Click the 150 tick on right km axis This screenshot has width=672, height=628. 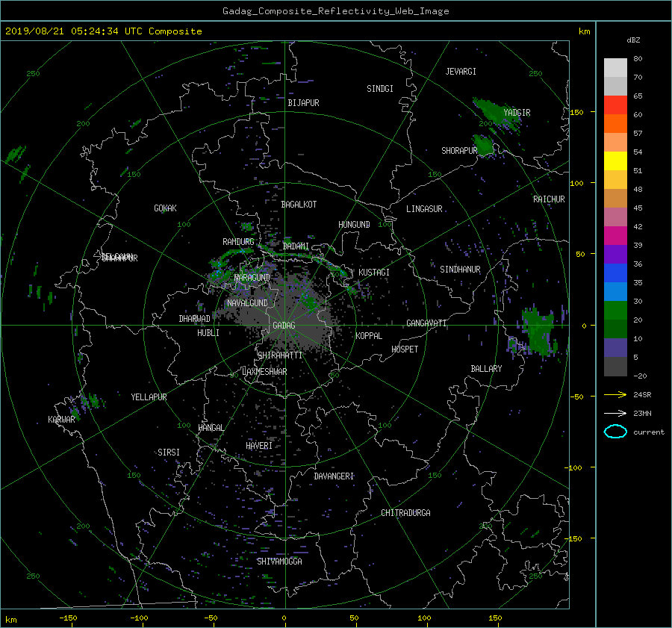coord(577,112)
